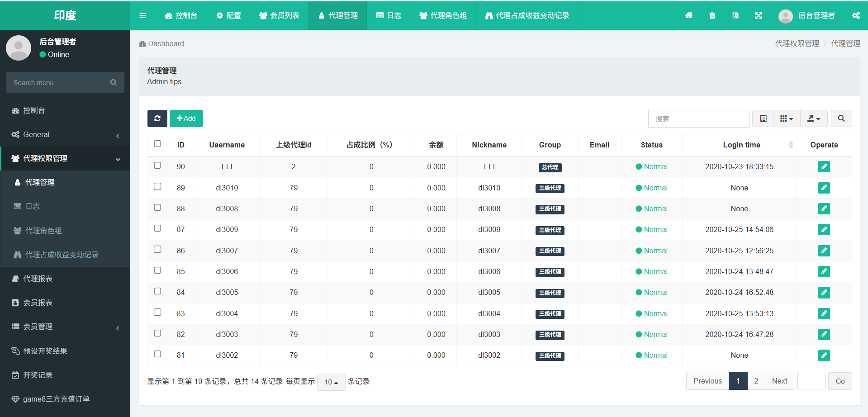
Task: Edit row dl3007 with pencil icon
Action: pos(824,251)
